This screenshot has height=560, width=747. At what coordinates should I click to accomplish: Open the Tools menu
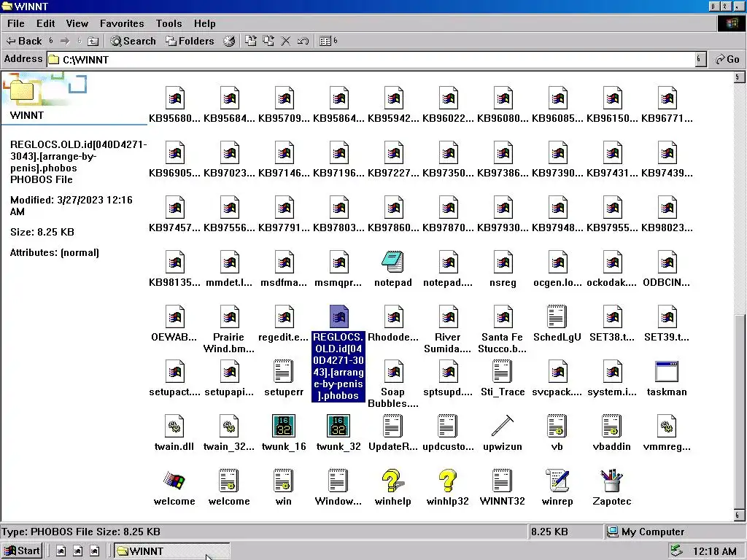(169, 23)
